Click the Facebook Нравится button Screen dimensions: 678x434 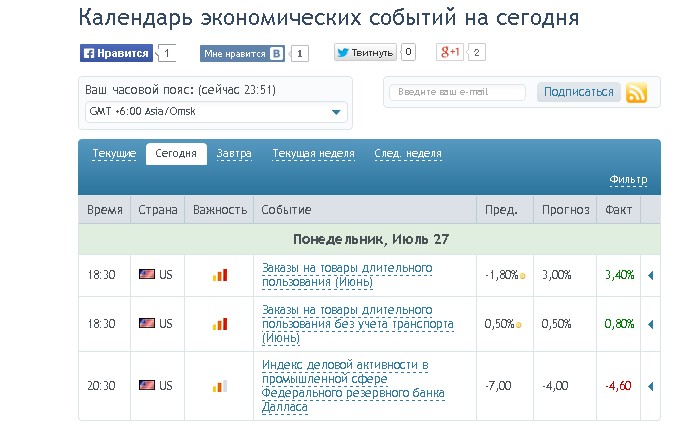pyautogui.click(x=116, y=53)
